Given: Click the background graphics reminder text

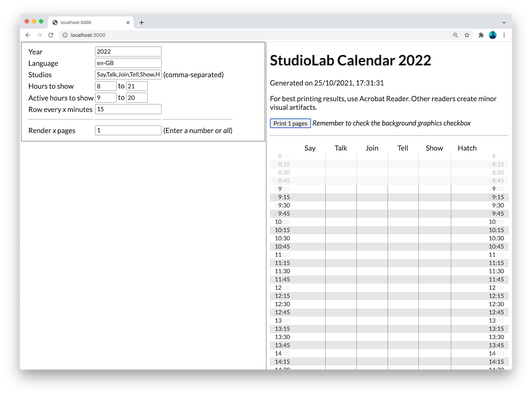Looking at the screenshot, I should tap(391, 123).
